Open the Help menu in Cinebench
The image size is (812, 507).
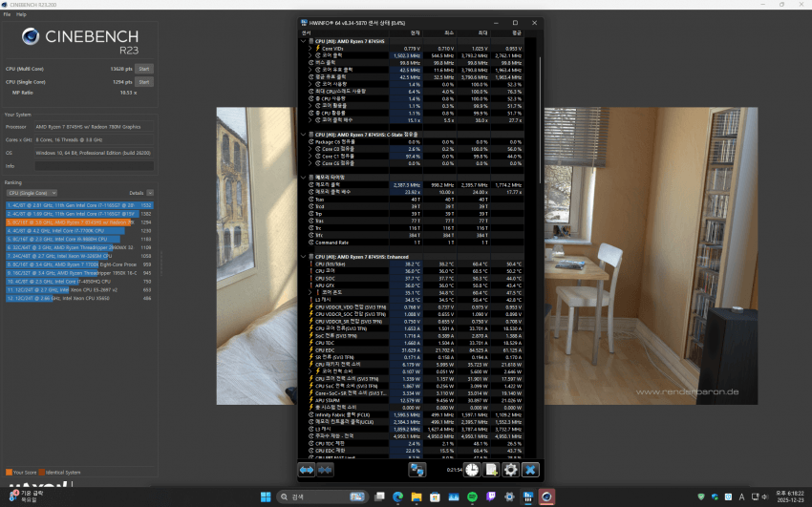pos(21,15)
